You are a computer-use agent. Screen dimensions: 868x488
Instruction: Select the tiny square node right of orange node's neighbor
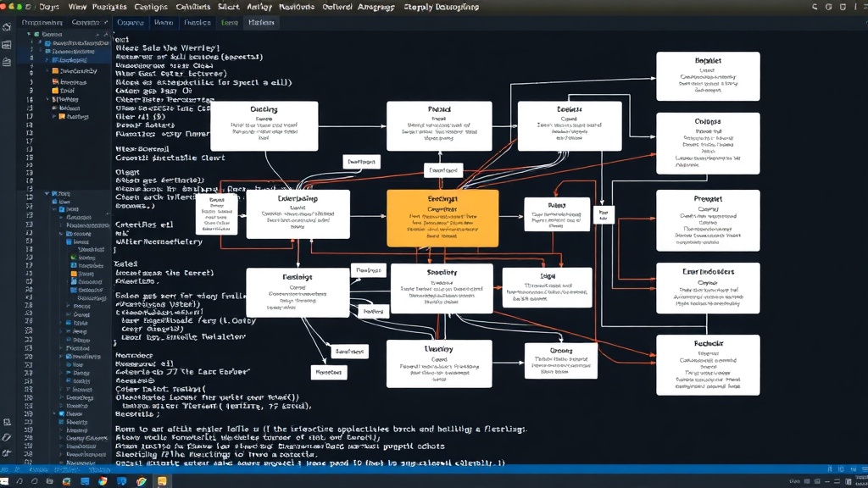(604, 214)
